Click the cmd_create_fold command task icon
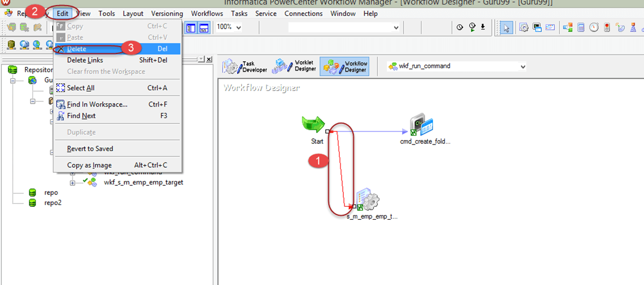 421,126
